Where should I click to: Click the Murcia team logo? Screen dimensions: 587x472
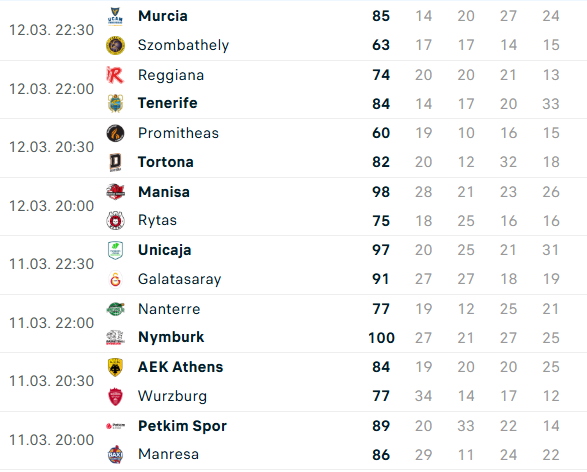(x=115, y=16)
